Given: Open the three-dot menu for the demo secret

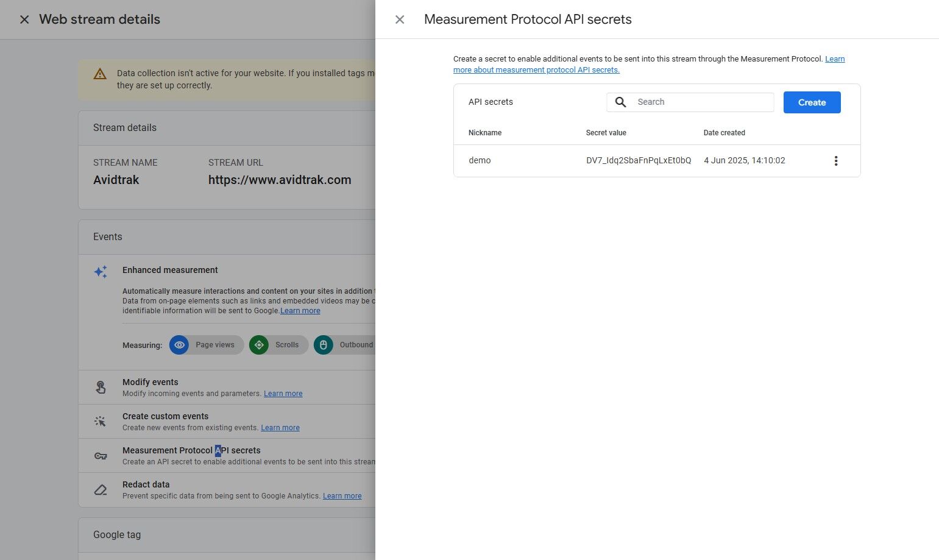Looking at the screenshot, I should [836, 160].
